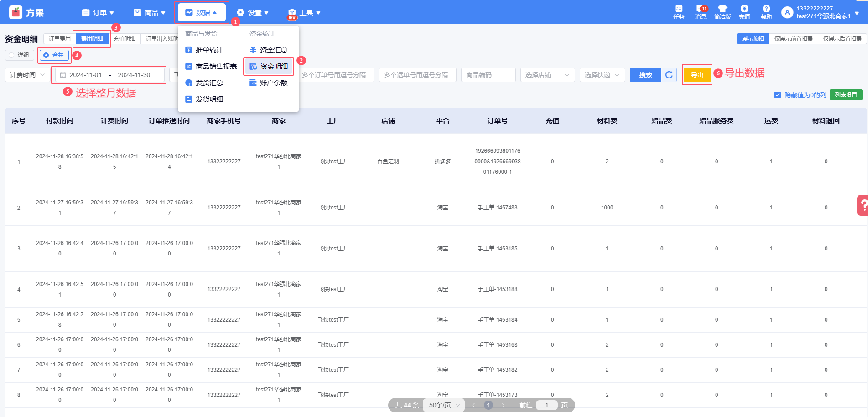The image size is (868, 417).
Task: Open the 消息 messages icon
Action: click(x=701, y=12)
